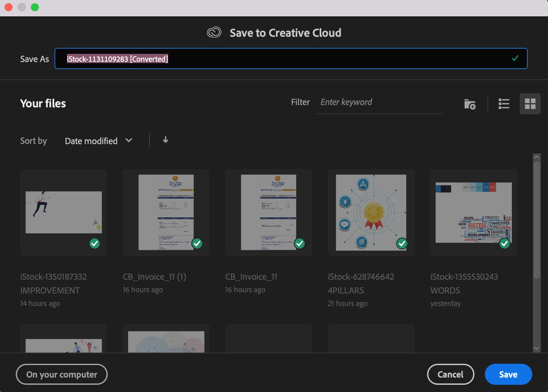Screen dimensions: 548x392
Task: Focus the Filter keyword field
Action: tap(379, 102)
